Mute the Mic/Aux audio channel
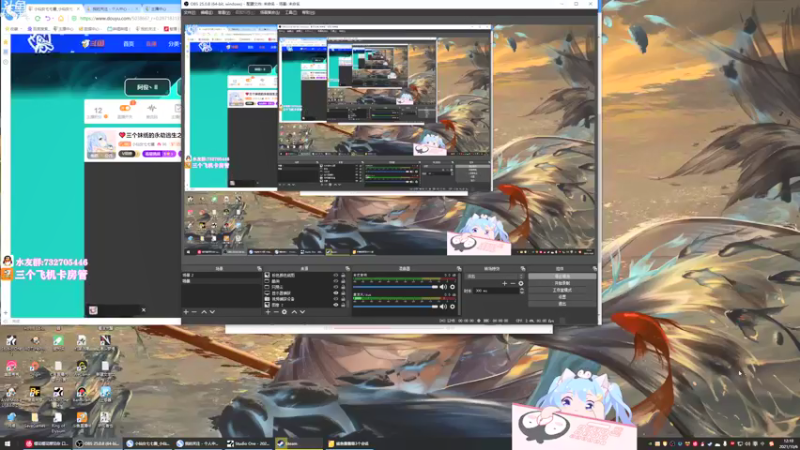 click(443, 307)
